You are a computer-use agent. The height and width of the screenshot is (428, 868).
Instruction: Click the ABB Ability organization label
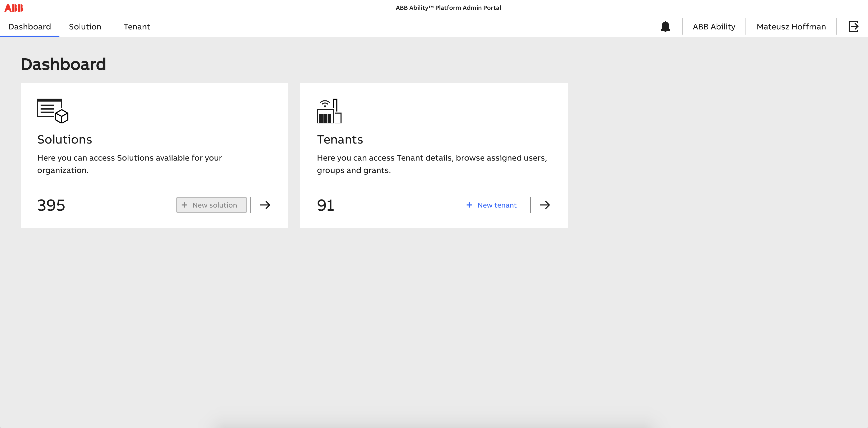tap(714, 27)
